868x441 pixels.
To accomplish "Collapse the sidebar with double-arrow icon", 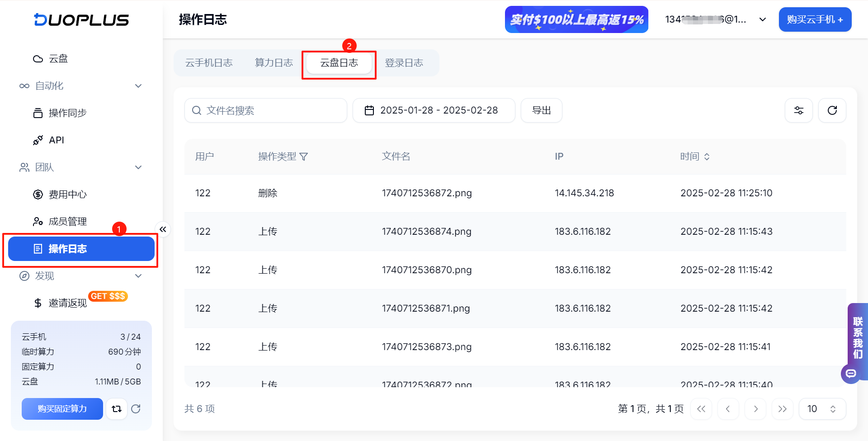I will click(163, 229).
